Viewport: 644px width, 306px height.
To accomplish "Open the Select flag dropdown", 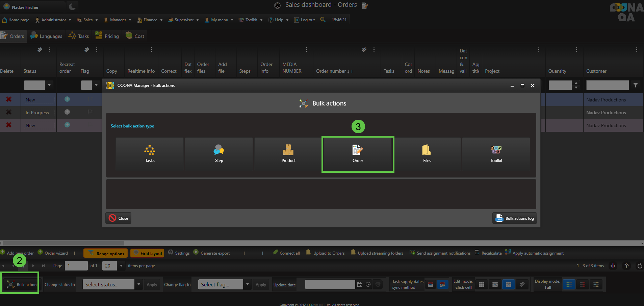I will (x=248, y=285).
